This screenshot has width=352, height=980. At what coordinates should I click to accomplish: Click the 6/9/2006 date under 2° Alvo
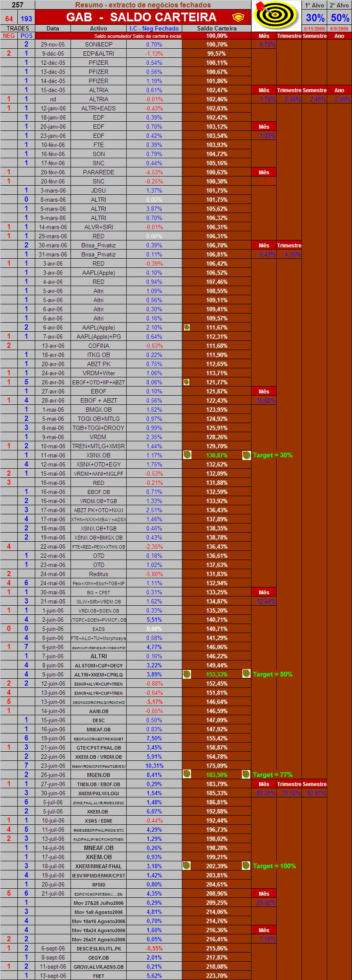[339, 29]
